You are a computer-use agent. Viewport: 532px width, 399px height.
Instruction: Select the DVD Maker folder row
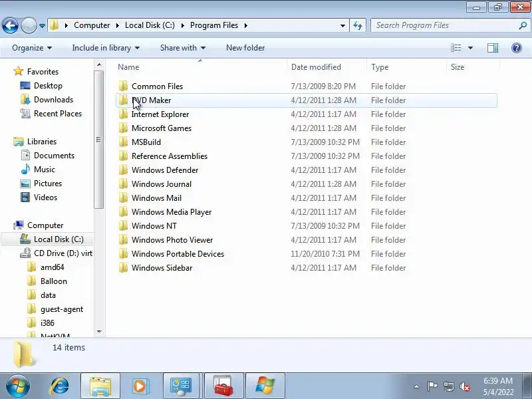point(307,100)
